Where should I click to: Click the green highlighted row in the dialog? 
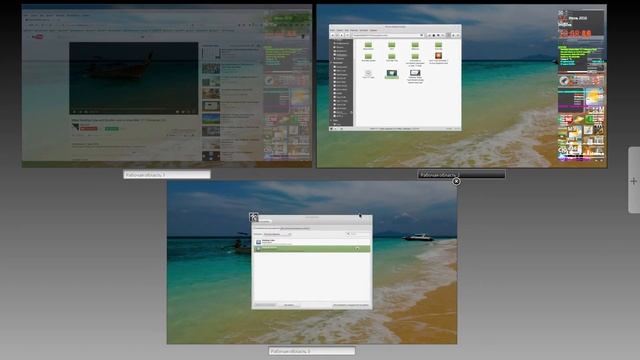312,249
